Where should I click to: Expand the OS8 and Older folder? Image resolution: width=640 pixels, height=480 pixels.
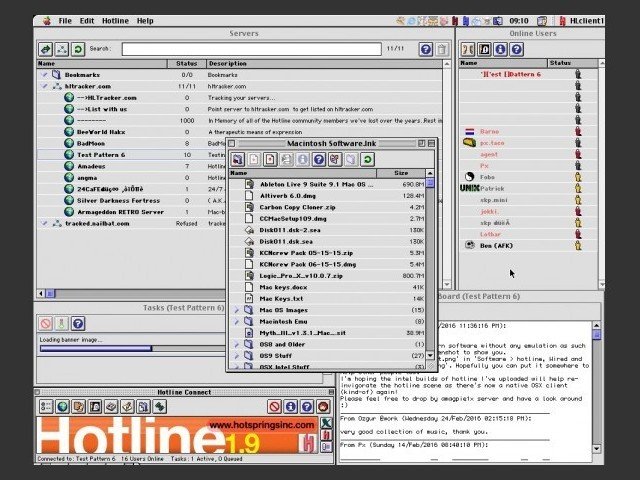pyautogui.click(x=236, y=344)
